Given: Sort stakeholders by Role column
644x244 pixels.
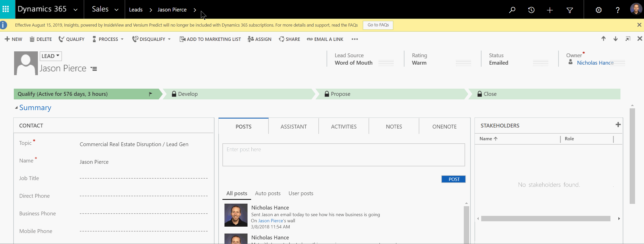Looking at the screenshot, I should click(569, 139).
